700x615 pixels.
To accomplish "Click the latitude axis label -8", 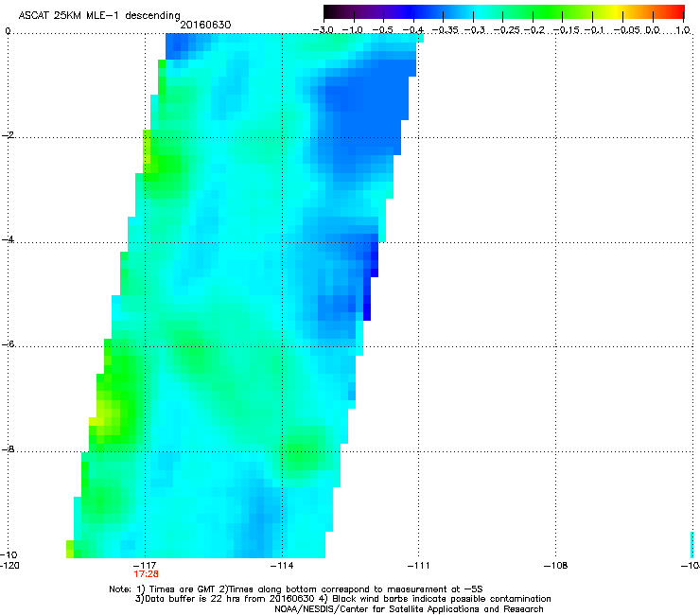I will click(8, 448).
